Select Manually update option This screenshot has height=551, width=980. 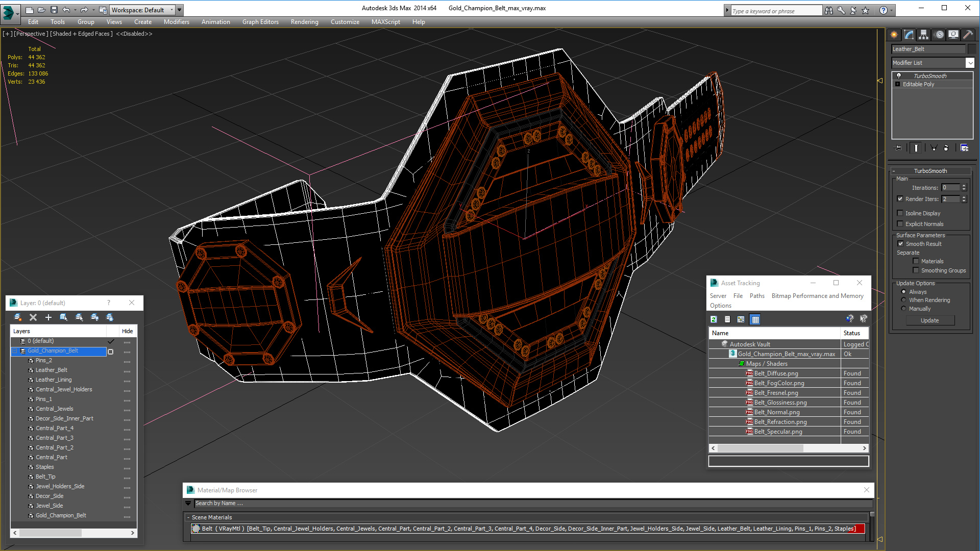(903, 309)
